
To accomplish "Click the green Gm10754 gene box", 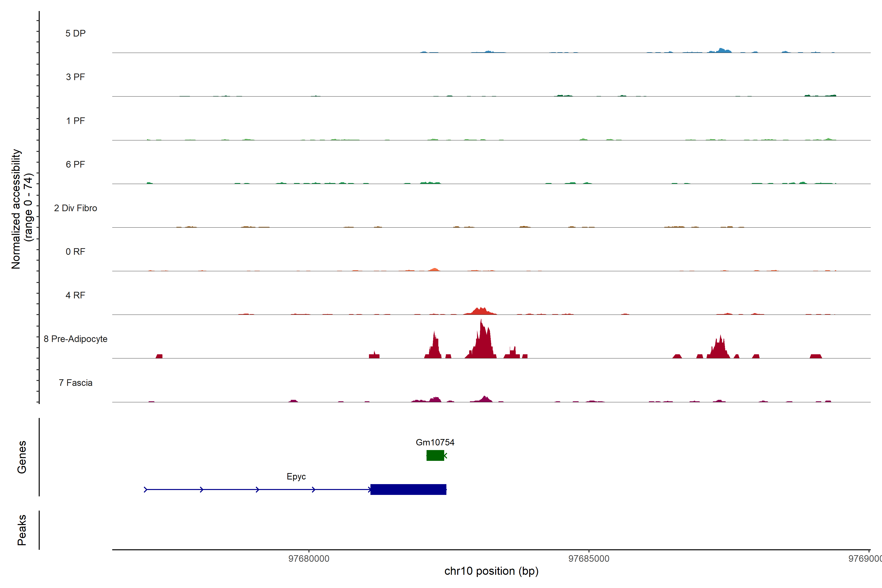I will pyautogui.click(x=435, y=455).
